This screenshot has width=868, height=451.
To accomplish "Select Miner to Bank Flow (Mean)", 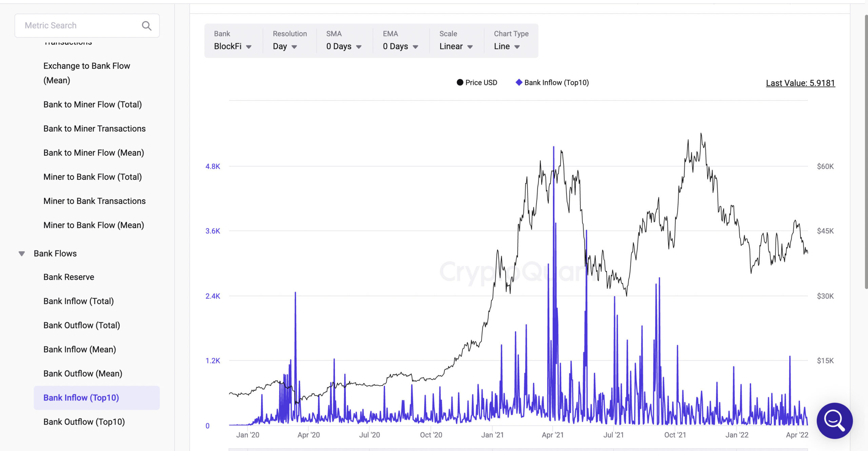I will pos(94,225).
